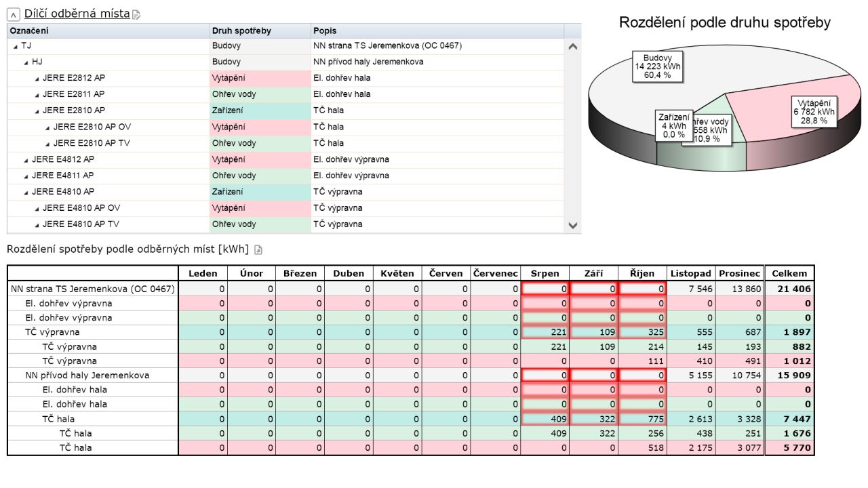Click the Ohřev vody pie chart label

point(712,130)
